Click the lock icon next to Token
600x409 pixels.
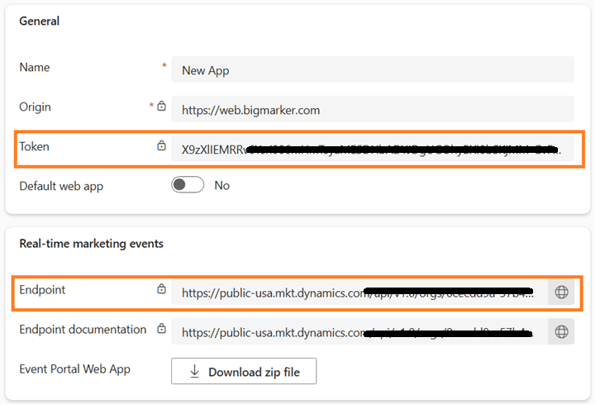pos(161,146)
